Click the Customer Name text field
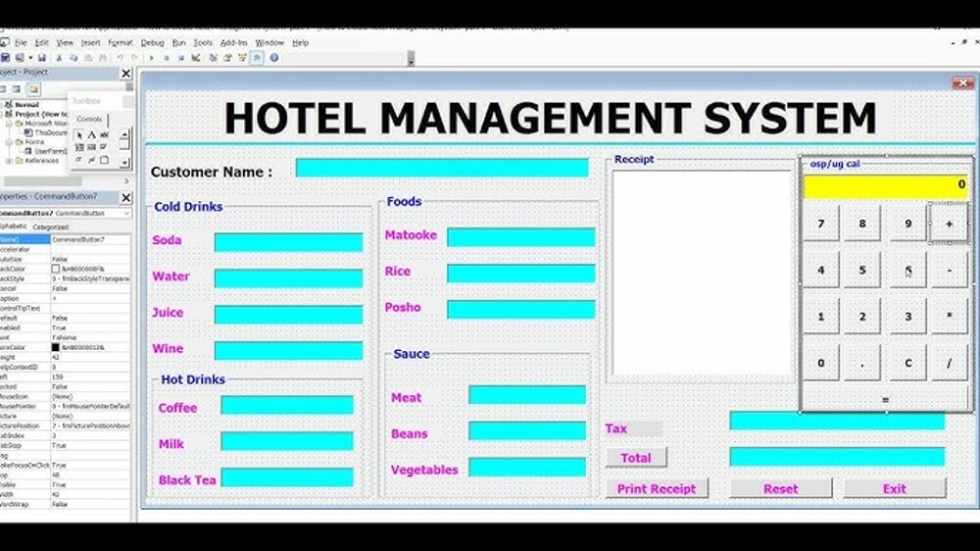 point(442,169)
